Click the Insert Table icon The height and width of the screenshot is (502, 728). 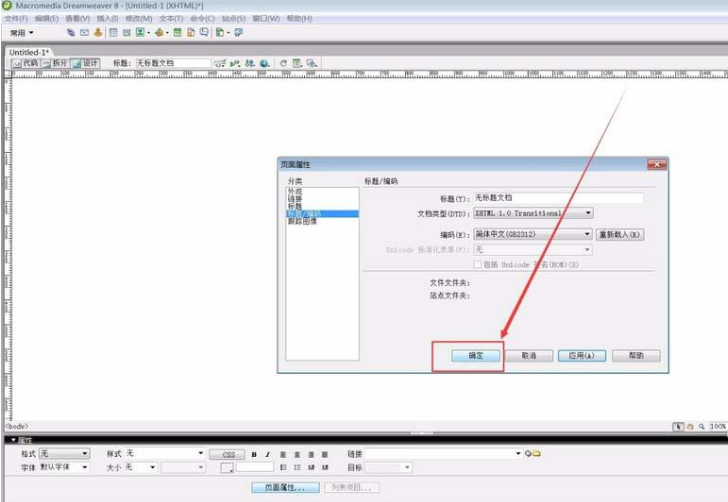(113, 33)
